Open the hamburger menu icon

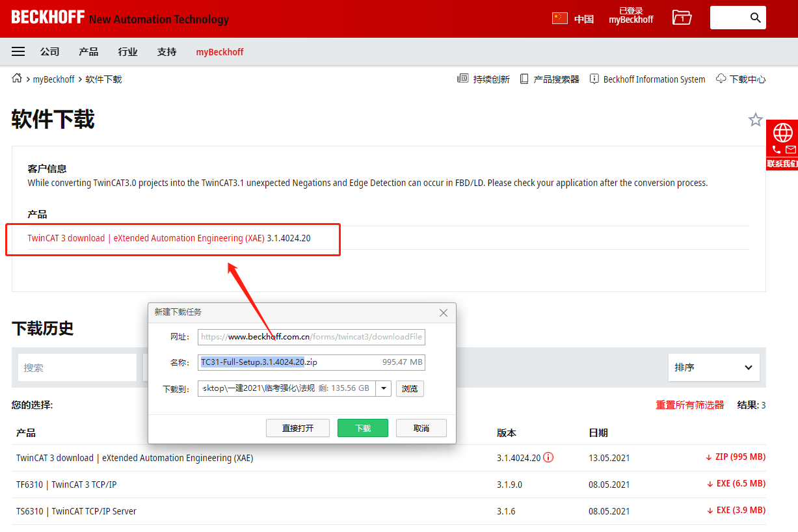pyautogui.click(x=18, y=51)
